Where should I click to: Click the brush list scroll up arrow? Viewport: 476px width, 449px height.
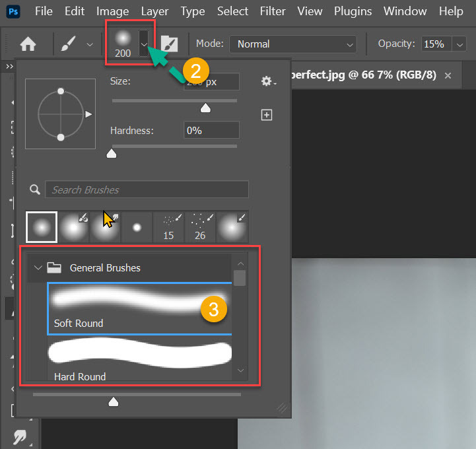[240, 263]
